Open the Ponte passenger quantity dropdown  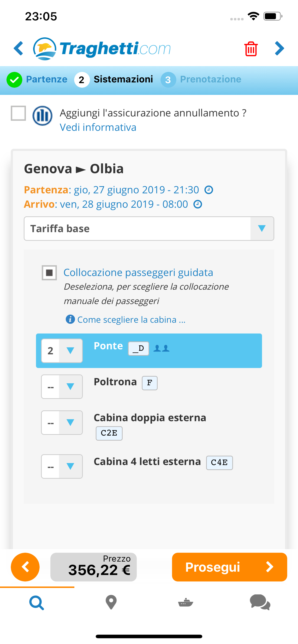[62, 351]
